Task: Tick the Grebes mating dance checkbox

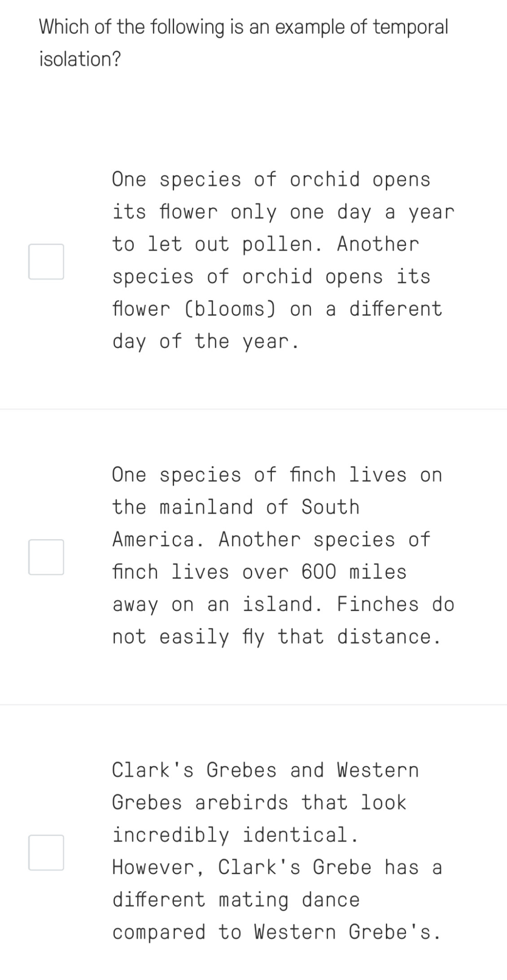Action: pos(46,852)
